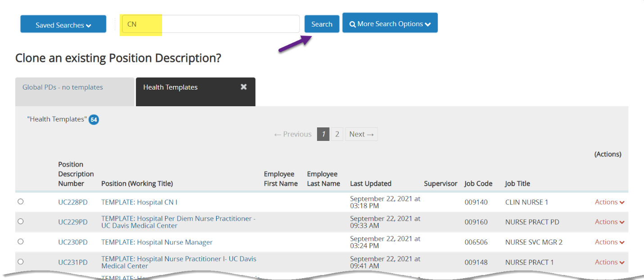Open Actions menu for CLIN NURSE 1
The image size is (644, 280).
pyautogui.click(x=609, y=202)
